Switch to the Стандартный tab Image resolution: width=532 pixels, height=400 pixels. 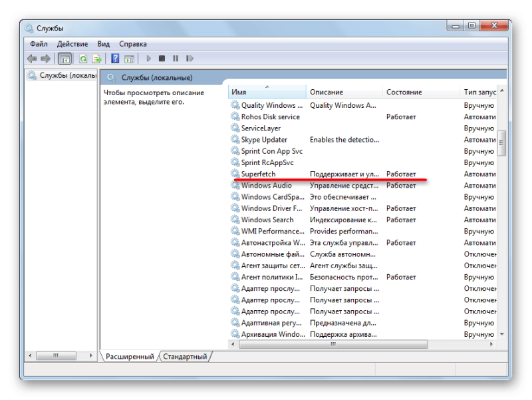coord(185,356)
